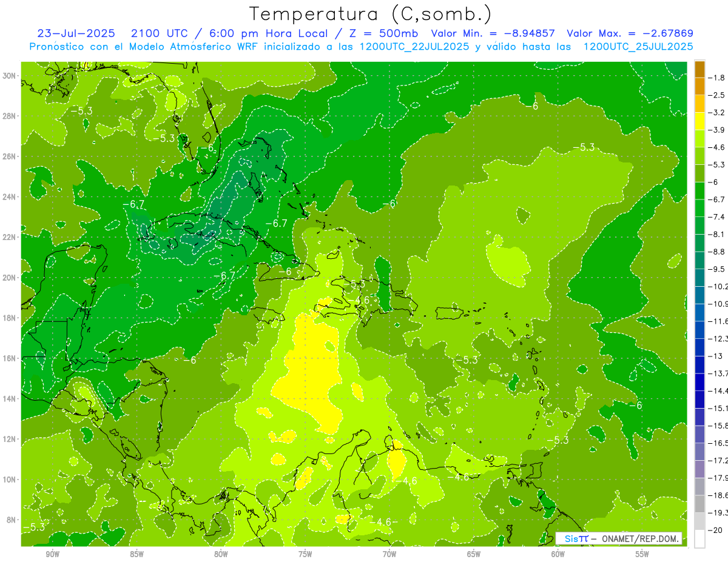Viewport: 728px width, 562px height.
Task: Click the '-20' colorbar legend value
Action: point(715,530)
